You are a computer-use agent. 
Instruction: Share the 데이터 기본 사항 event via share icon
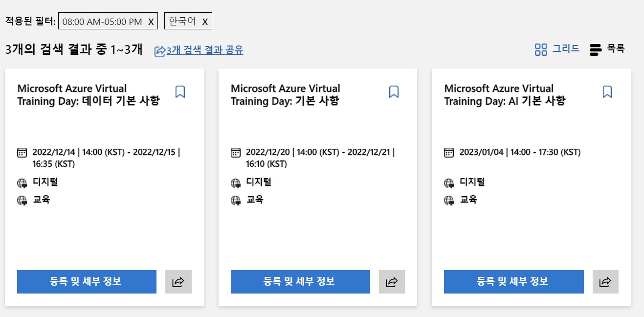(178, 282)
